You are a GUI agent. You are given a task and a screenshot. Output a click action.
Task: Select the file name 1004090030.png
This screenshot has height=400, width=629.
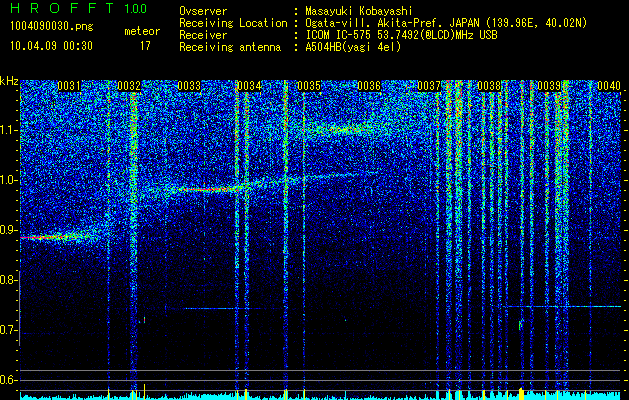[x=52, y=27]
